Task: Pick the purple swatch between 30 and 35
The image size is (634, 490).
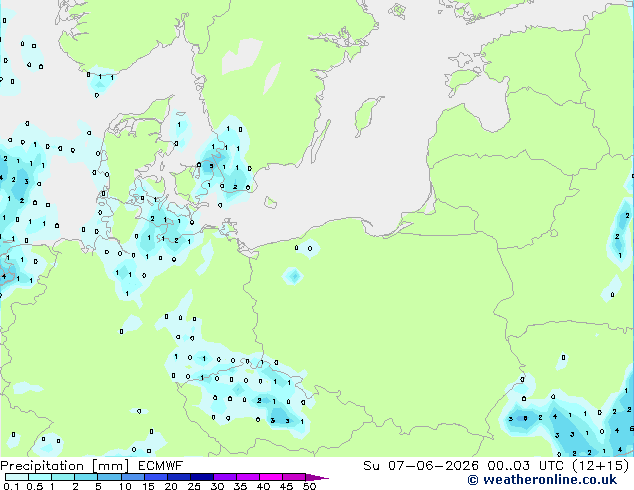Action: pos(225,477)
